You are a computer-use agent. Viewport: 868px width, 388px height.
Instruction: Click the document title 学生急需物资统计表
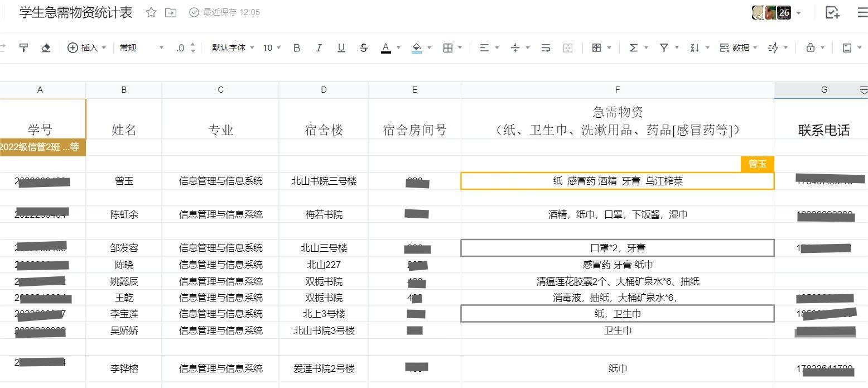click(x=76, y=12)
